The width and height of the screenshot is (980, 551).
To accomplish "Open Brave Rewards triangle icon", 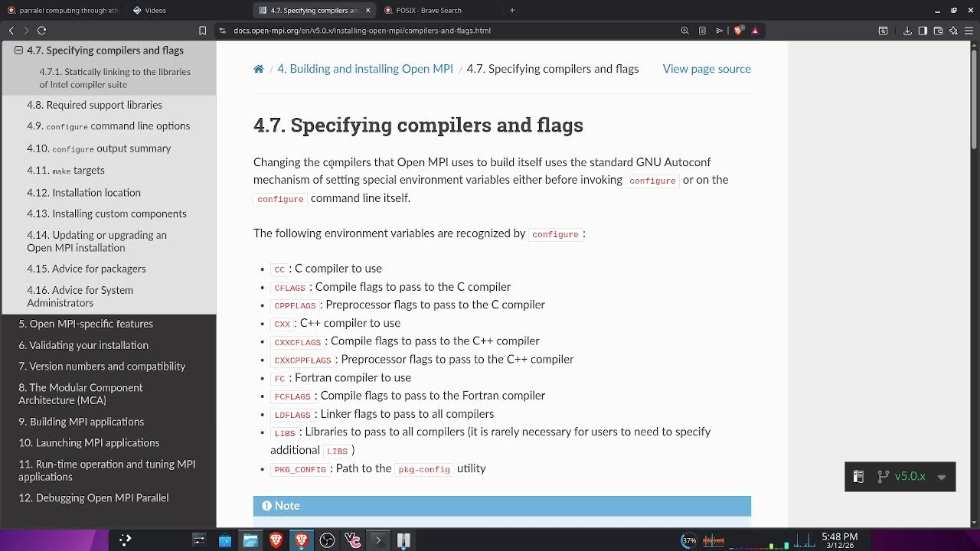I will click(x=755, y=31).
